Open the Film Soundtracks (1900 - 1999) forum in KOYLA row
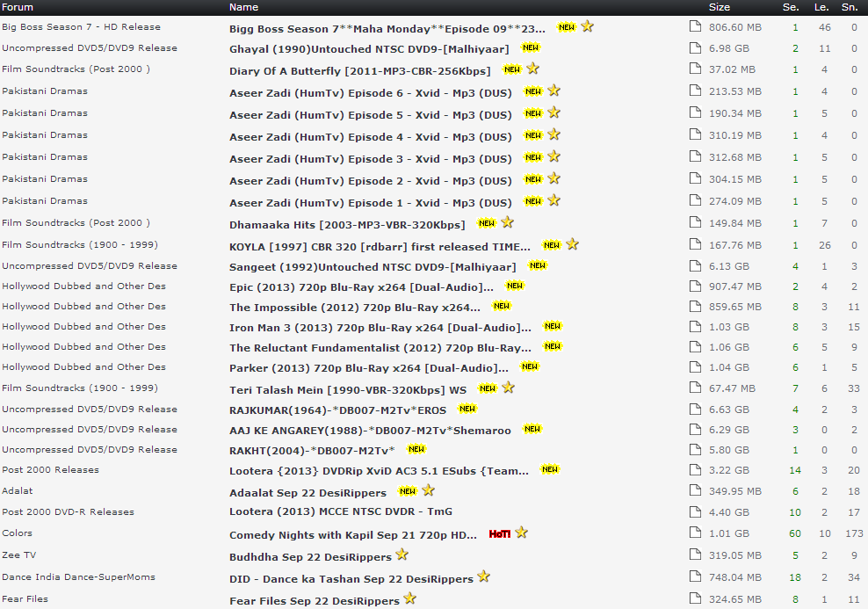The width and height of the screenshot is (868, 609). (80, 244)
